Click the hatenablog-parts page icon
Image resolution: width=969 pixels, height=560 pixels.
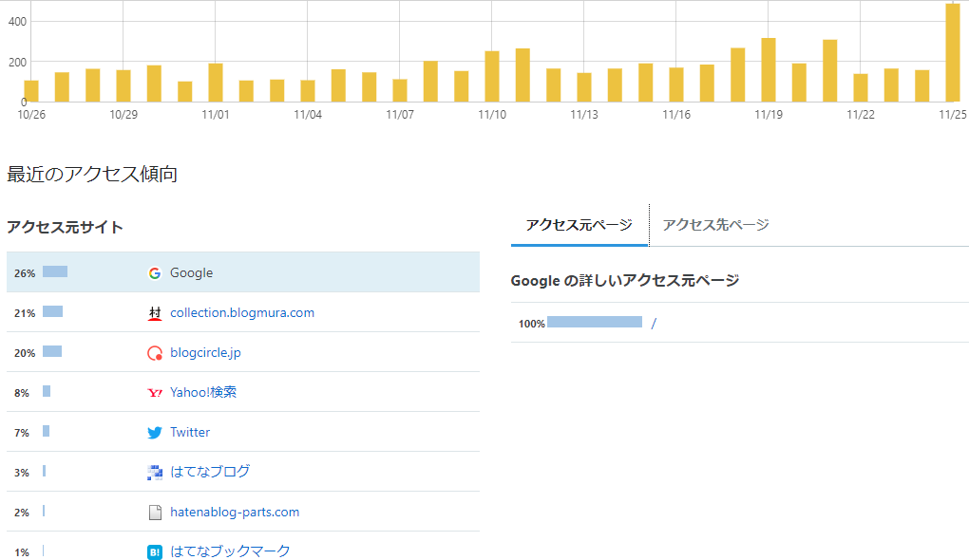coord(154,511)
